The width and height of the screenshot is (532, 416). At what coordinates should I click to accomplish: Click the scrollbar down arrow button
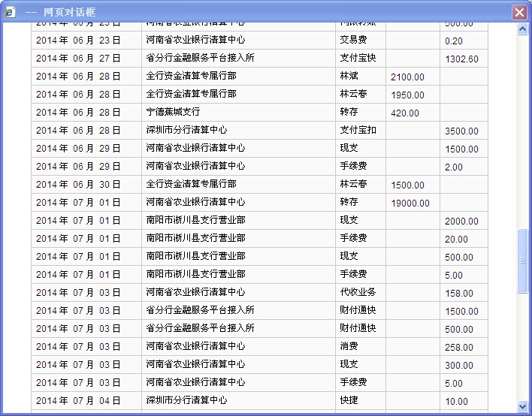pos(523,406)
